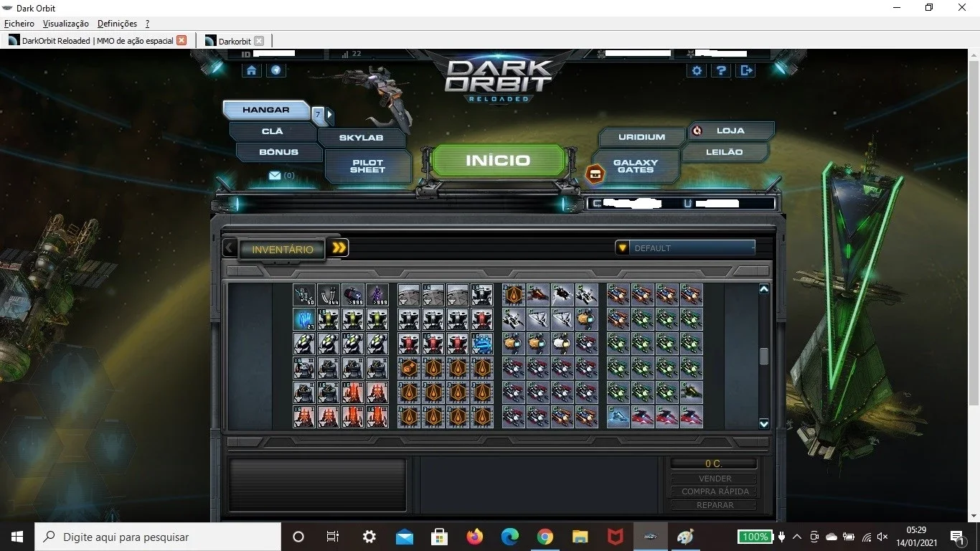Select the blue crystal item with count 27
980x551 pixels.
[304, 319]
